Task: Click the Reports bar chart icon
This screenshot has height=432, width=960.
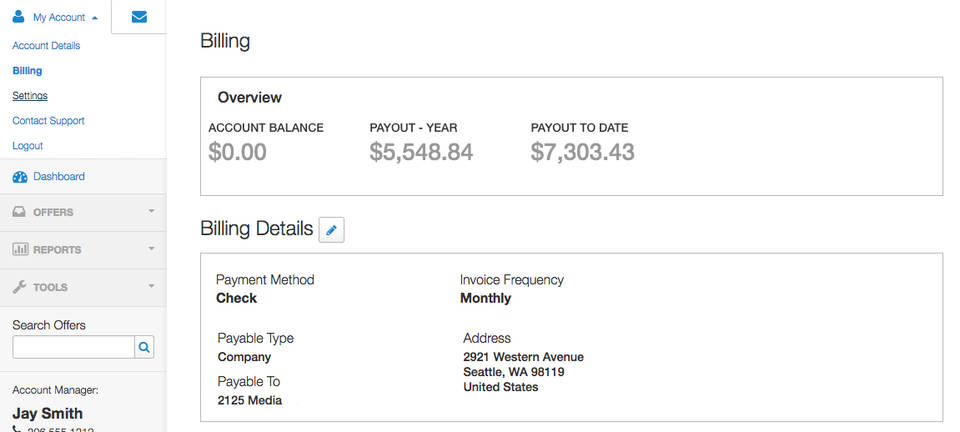Action: pos(20,249)
